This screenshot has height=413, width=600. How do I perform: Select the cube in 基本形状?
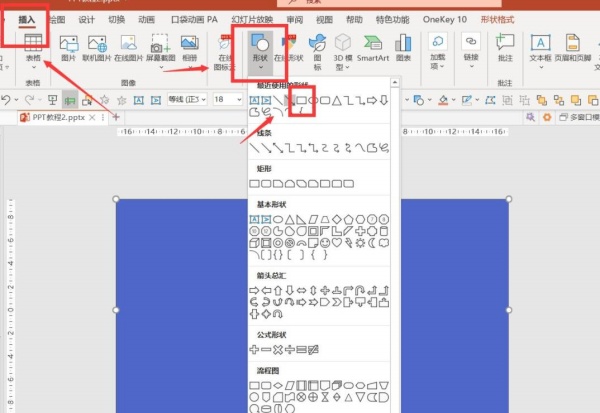(x=254, y=243)
